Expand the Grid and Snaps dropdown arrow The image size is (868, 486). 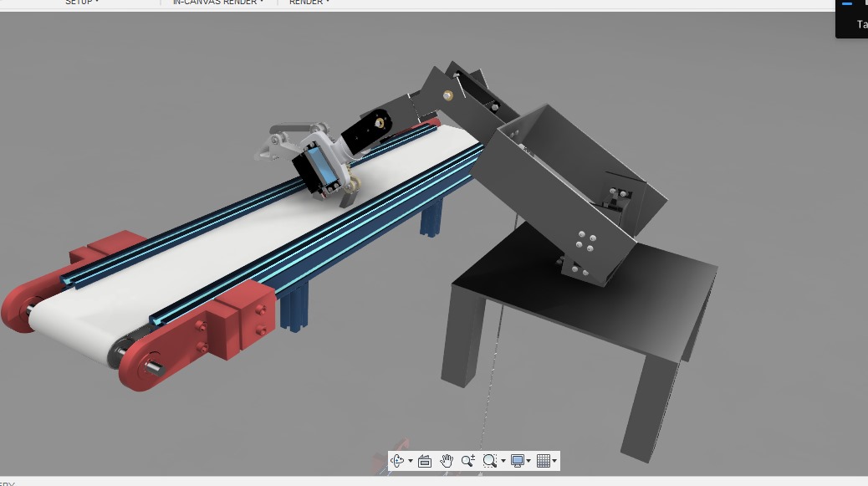point(554,462)
